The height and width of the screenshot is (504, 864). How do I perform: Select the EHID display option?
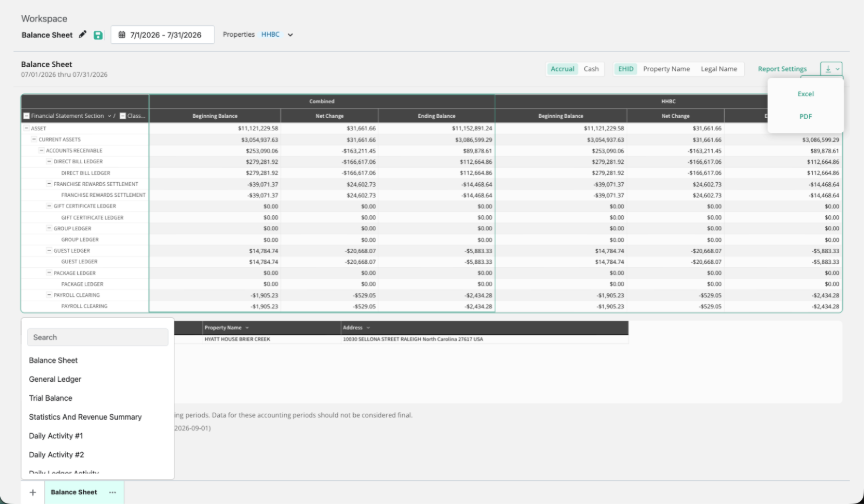(625, 69)
